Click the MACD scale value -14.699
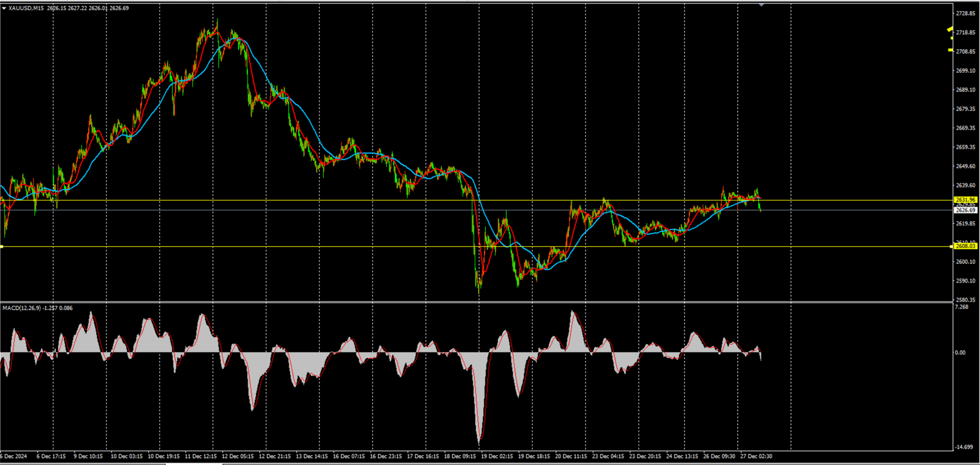The height and width of the screenshot is (465, 980). tap(964, 447)
